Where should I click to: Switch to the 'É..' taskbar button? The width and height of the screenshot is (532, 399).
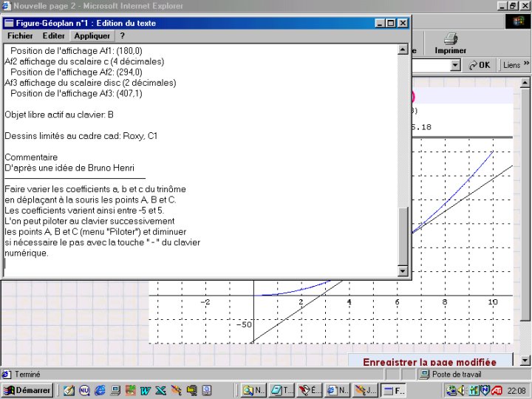tap(310, 390)
